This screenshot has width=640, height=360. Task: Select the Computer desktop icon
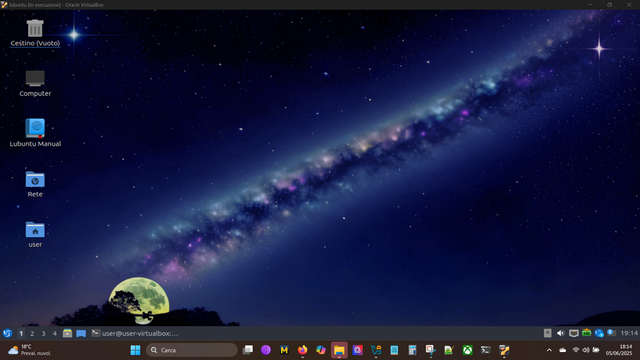[x=35, y=84]
